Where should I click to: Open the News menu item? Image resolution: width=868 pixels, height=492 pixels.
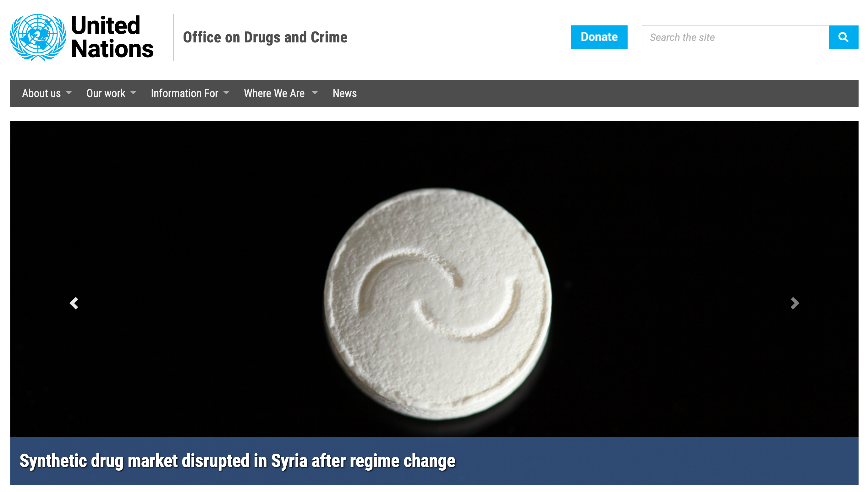(x=344, y=93)
